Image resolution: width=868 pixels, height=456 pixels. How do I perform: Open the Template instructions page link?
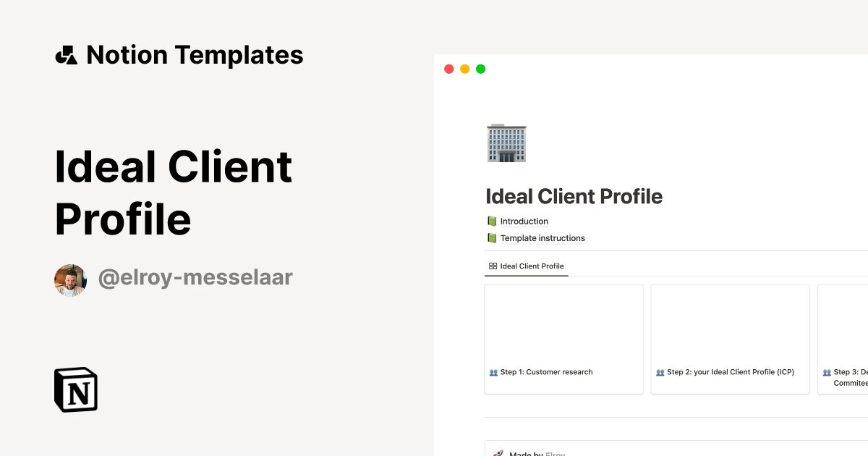(542, 238)
